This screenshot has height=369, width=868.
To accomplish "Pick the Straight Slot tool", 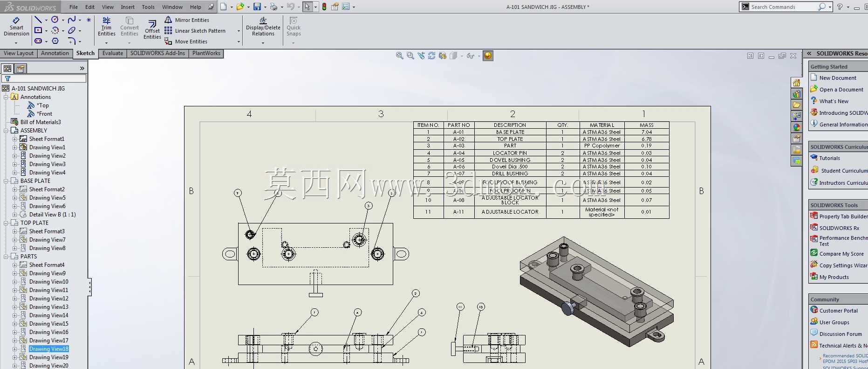I will pyautogui.click(x=38, y=41).
